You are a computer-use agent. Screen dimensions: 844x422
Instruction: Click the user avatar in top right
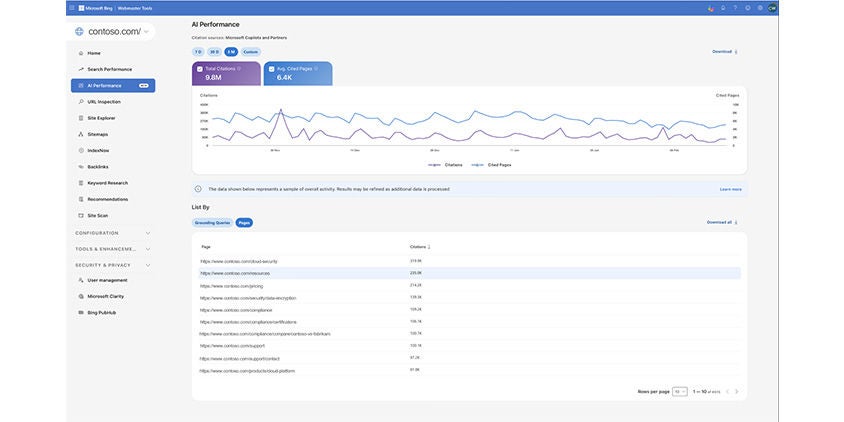pyautogui.click(x=772, y=7)
